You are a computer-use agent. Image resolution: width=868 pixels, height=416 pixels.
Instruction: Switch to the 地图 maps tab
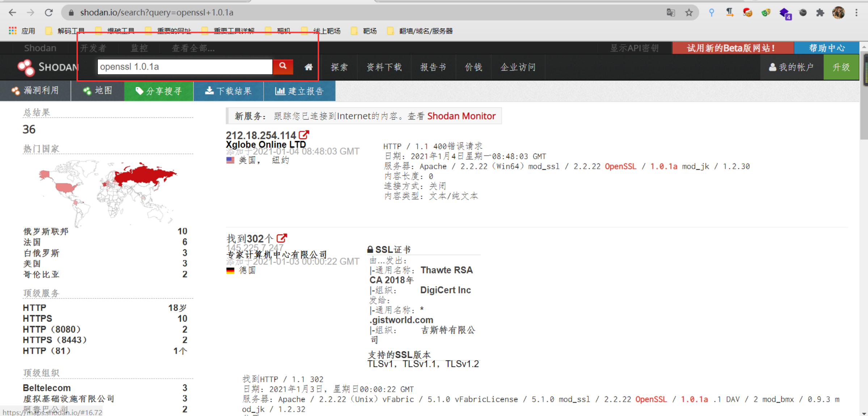(x=98, y=91)
